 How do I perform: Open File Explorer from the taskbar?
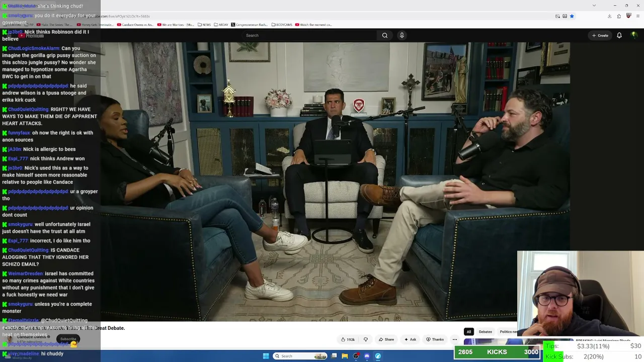pyautogui.click(x=345, y=356)
